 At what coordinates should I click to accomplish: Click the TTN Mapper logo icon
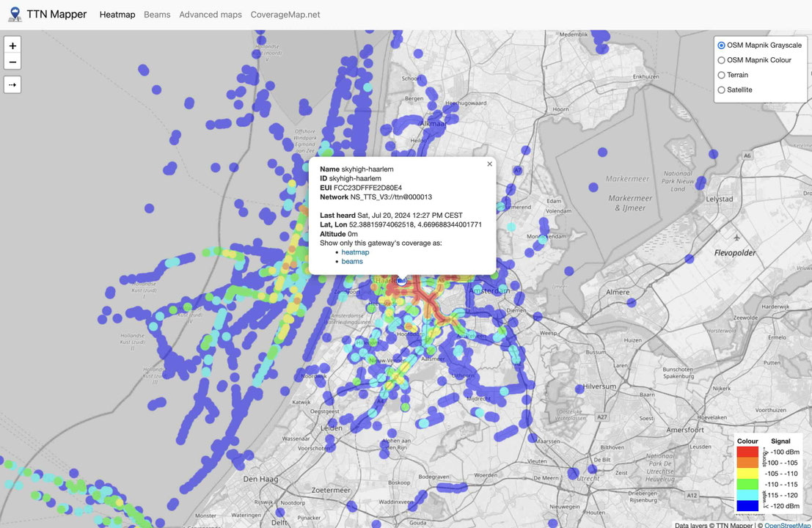(15, 15)
